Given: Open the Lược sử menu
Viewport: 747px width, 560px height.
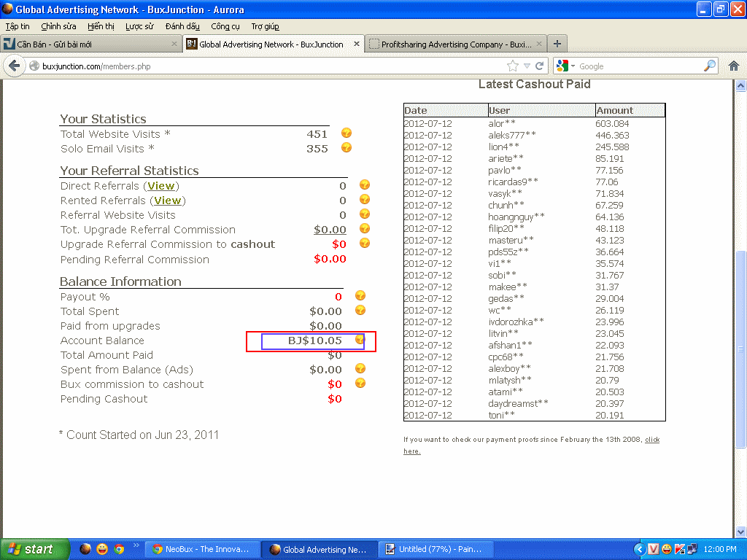Looking at the screenshot, I should 139,26.
